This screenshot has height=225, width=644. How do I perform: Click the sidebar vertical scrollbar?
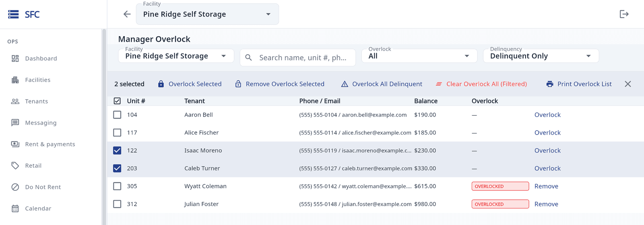(x=104, y=127)
